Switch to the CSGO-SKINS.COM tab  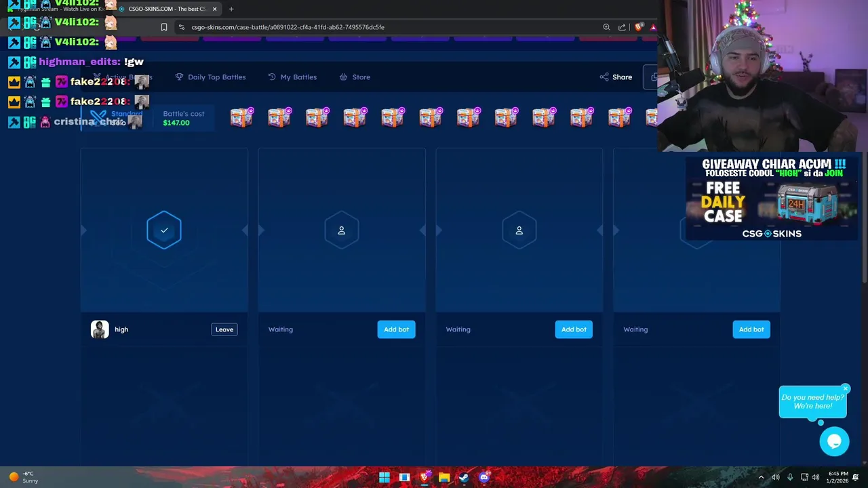pyautogui.click(x=166, y=9)
